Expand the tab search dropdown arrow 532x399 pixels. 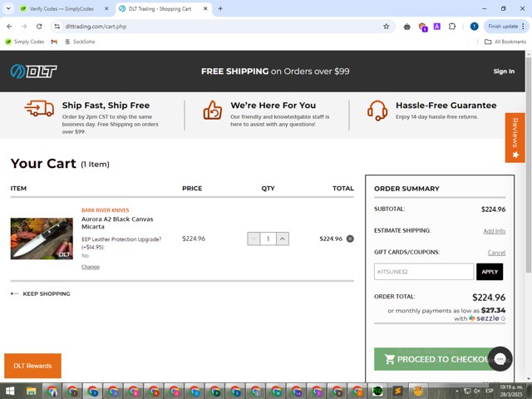point(8,9)
